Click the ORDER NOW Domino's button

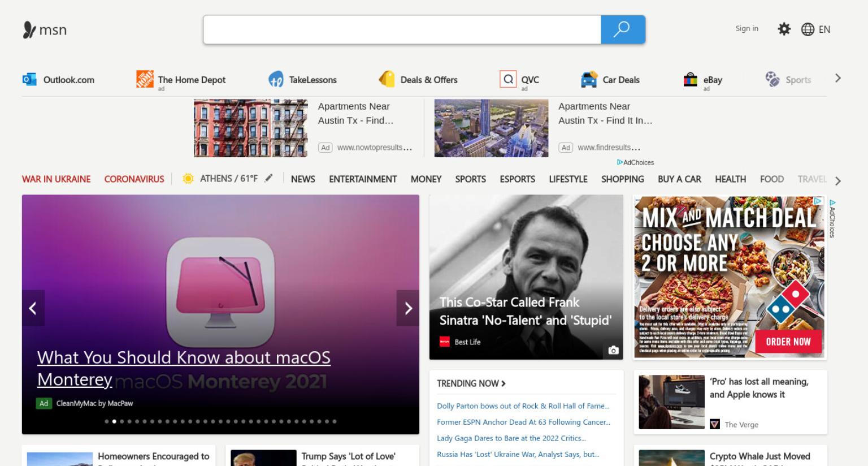point(788,342)
